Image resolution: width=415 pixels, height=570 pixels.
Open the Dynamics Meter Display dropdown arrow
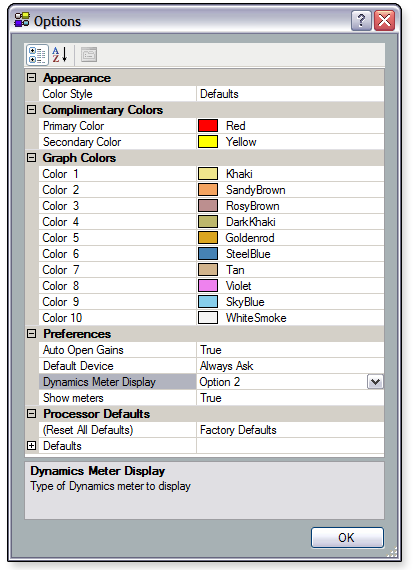(375, 382)
